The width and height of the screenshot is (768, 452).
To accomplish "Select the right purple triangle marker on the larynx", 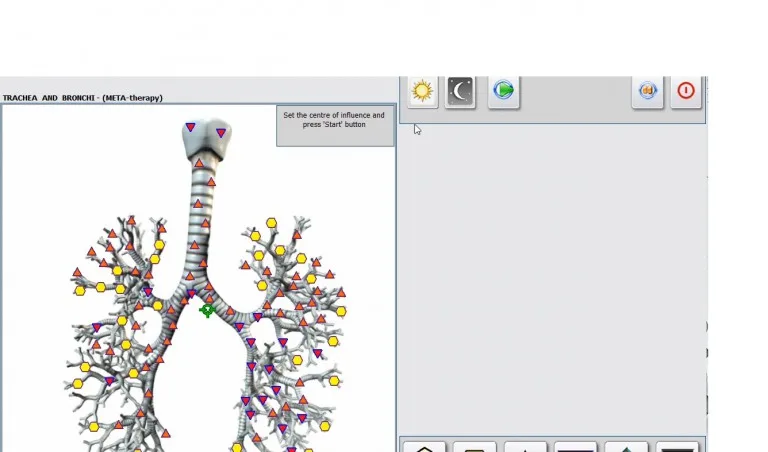I will (x=221, y=133).
